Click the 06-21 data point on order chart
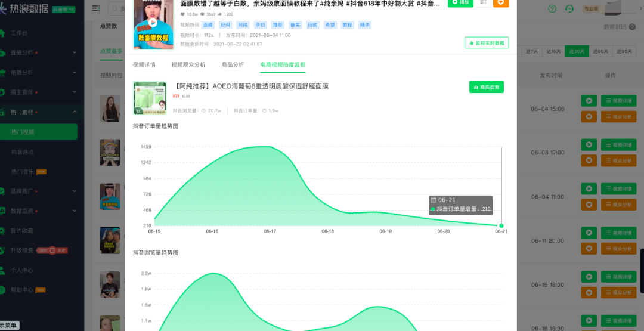Viewport: 644px width, 331px height. click(x=501, y=225)
